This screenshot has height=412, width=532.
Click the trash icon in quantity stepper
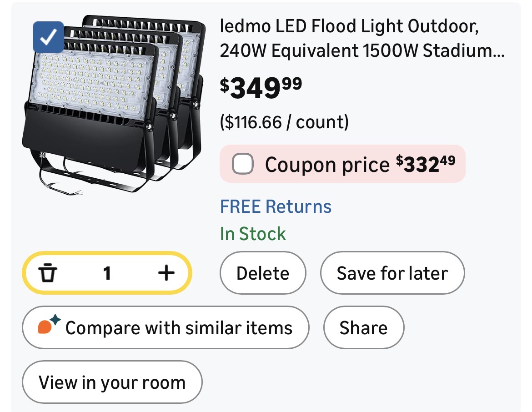point(48,273)
